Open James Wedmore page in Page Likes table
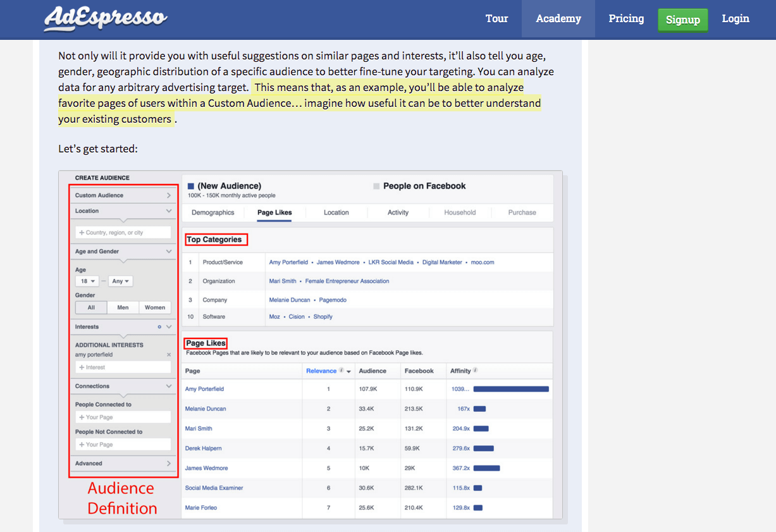Image resolution: width=776 pixels, height=532 pixels. tap(206, 469)
